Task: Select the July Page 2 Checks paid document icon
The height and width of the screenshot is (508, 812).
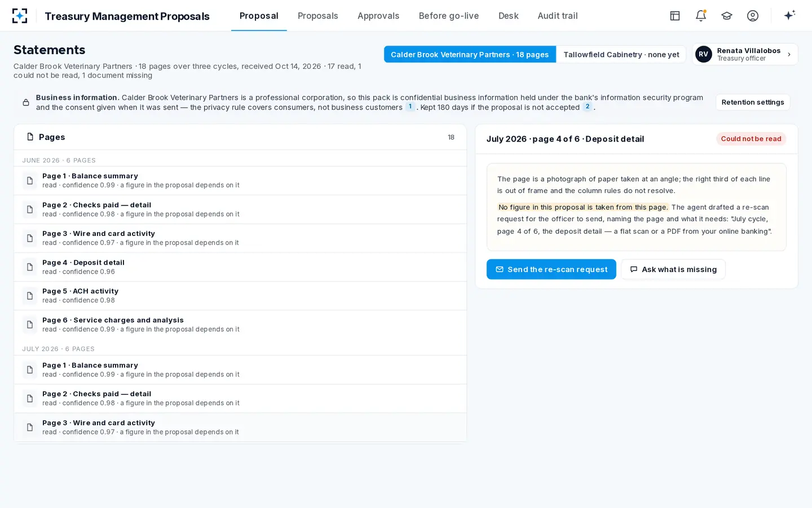Action: pos(30,398)
